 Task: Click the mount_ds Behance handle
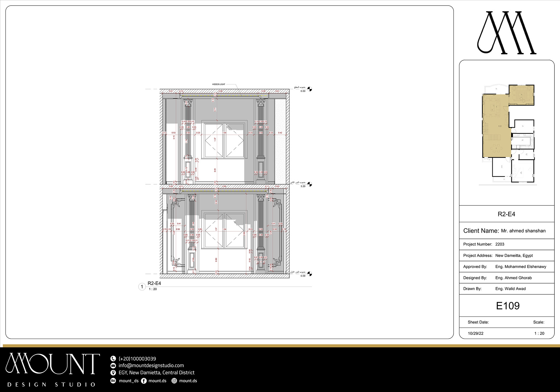[x=129, y=381]
